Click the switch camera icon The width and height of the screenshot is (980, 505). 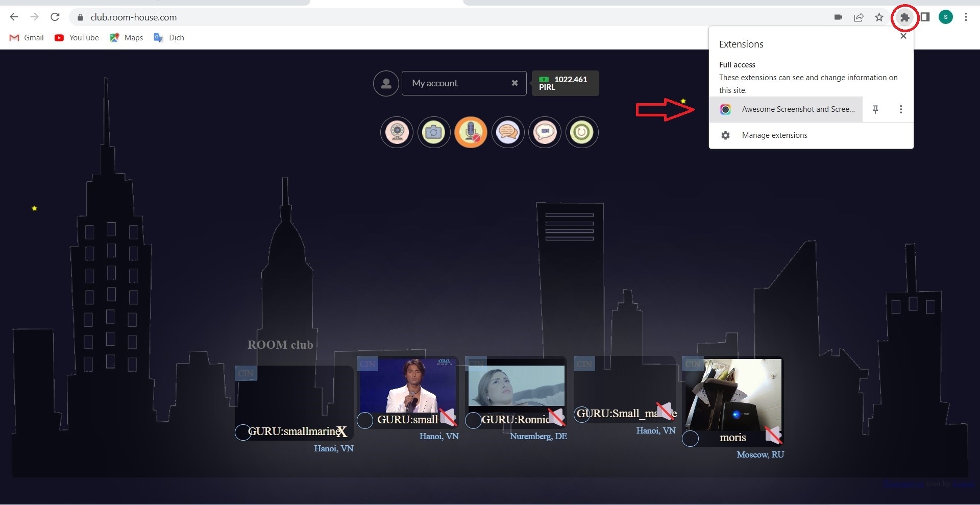(434, 132)
